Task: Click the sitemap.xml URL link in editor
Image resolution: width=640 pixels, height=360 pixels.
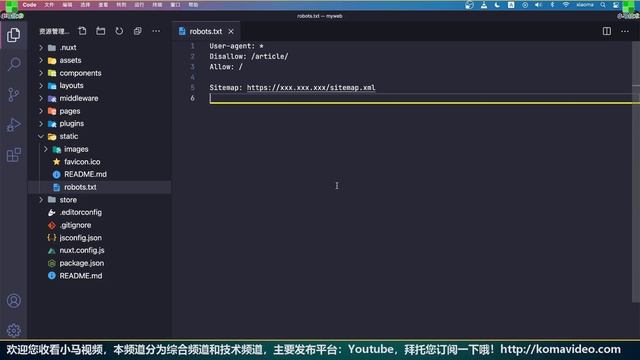Action: [x=311, y=87]
